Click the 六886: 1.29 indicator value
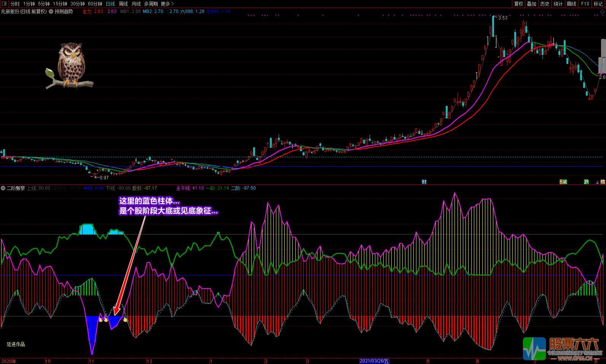This screenshot has height=364, width=606. point(192,11)
